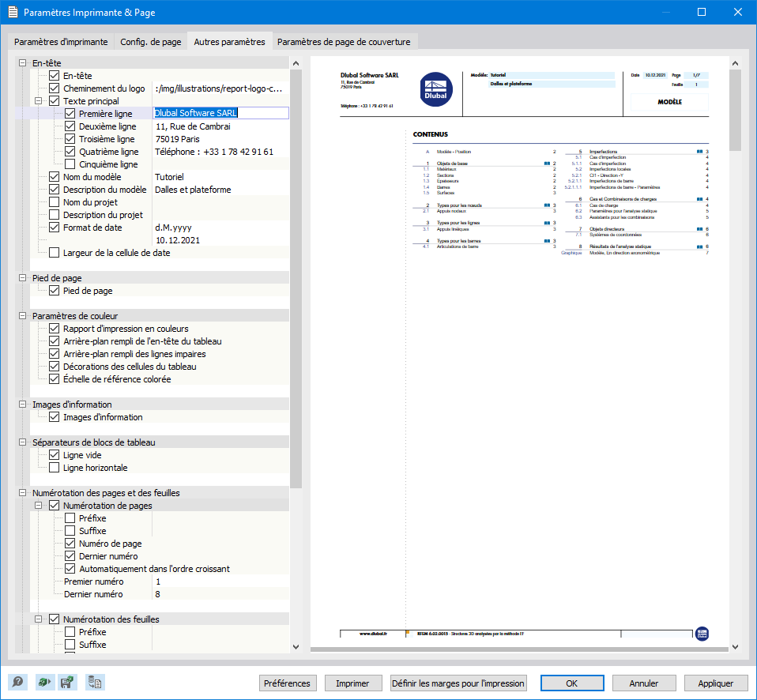Open Paramètres de page de couverture tab

344,42
